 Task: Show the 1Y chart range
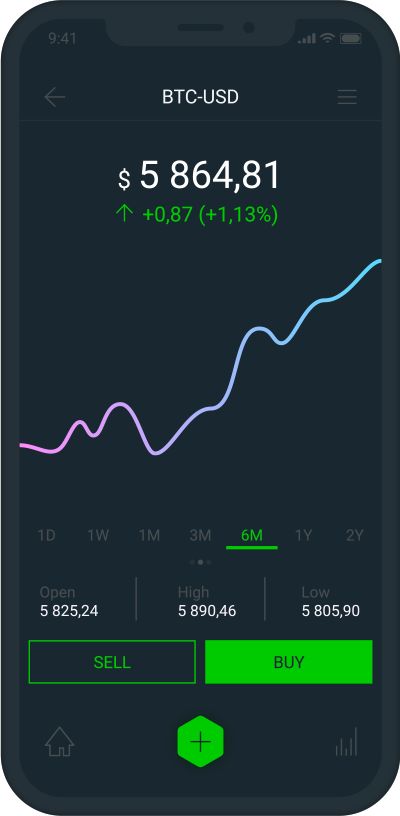coord(303,536)
